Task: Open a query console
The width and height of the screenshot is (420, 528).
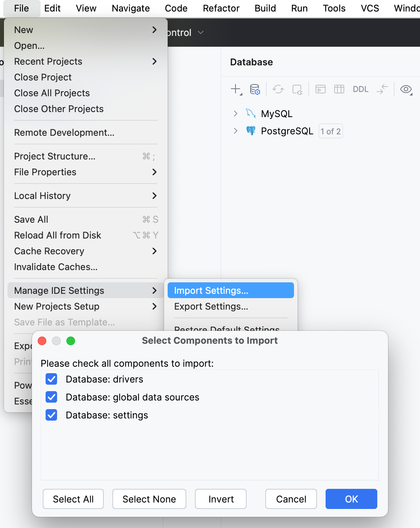Action: 320,89
